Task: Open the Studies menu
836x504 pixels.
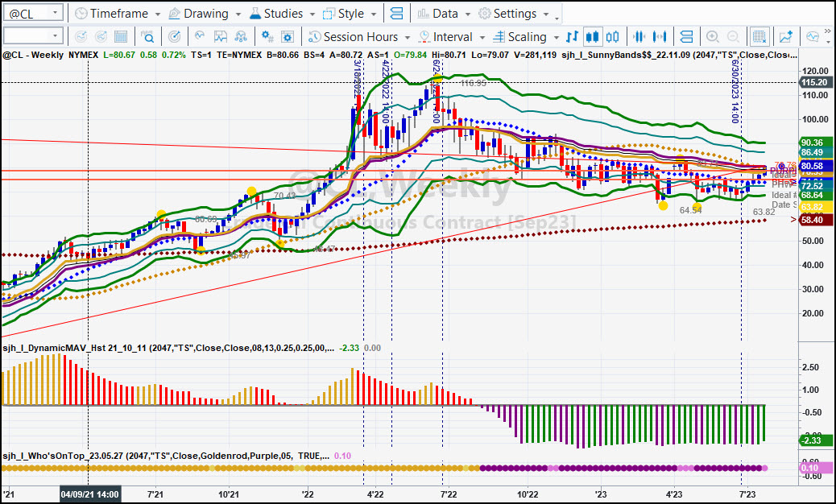Action: (x=283, y=14)
